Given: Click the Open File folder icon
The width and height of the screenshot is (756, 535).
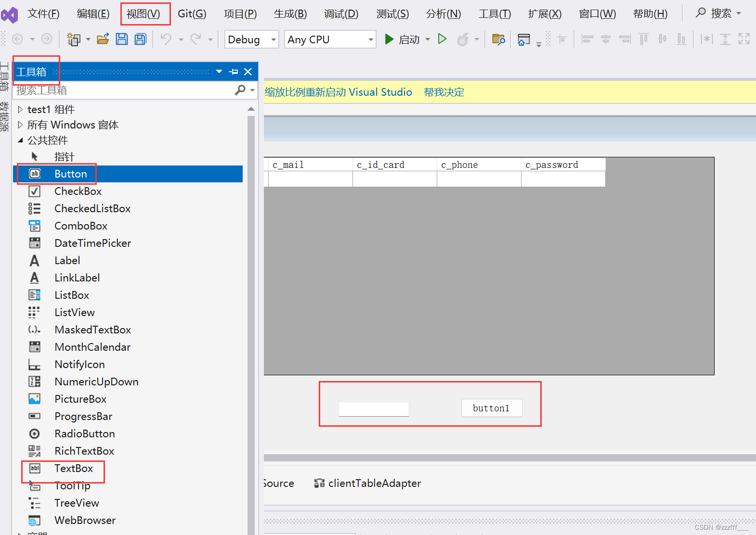Looking at the screenshot, I should 103,39.
